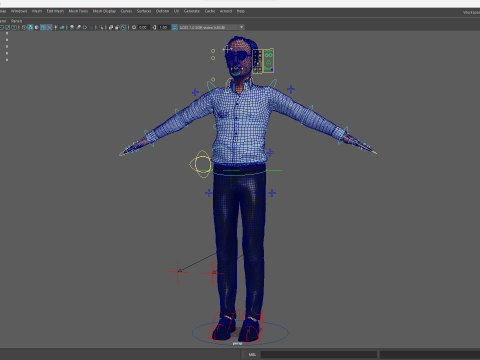Click the Exposure reset icon
This screenshot has width=480, height=360.
(134, 27)
